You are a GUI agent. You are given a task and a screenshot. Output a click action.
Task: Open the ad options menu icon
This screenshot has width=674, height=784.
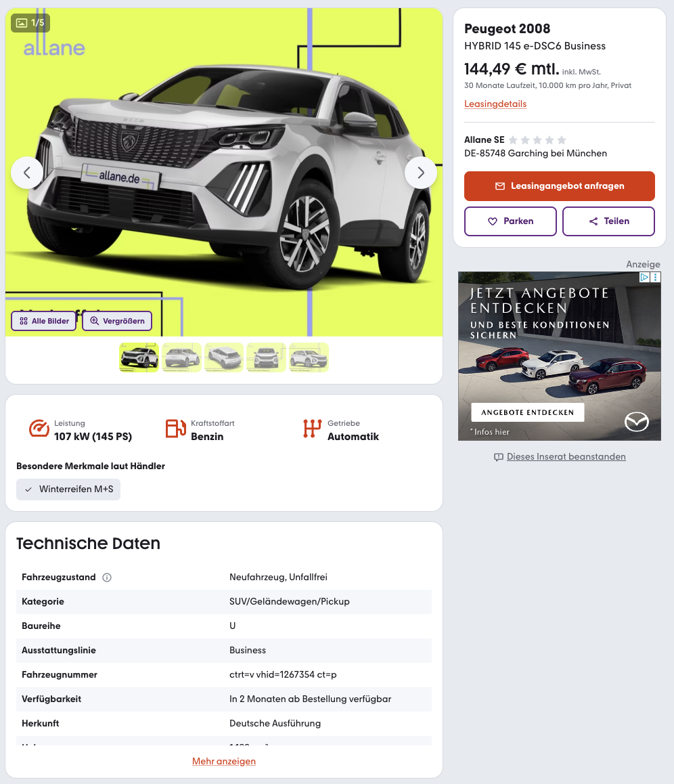point(656,277)
